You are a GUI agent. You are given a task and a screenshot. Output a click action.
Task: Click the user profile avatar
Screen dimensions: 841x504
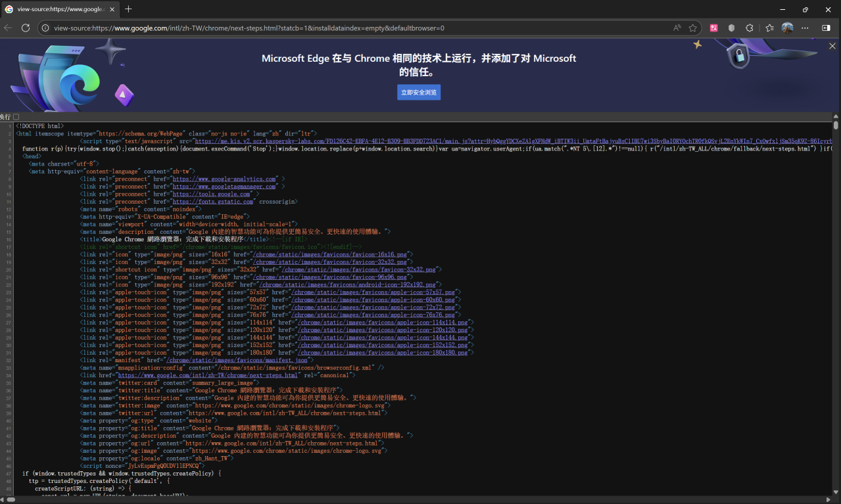point(787,28)
